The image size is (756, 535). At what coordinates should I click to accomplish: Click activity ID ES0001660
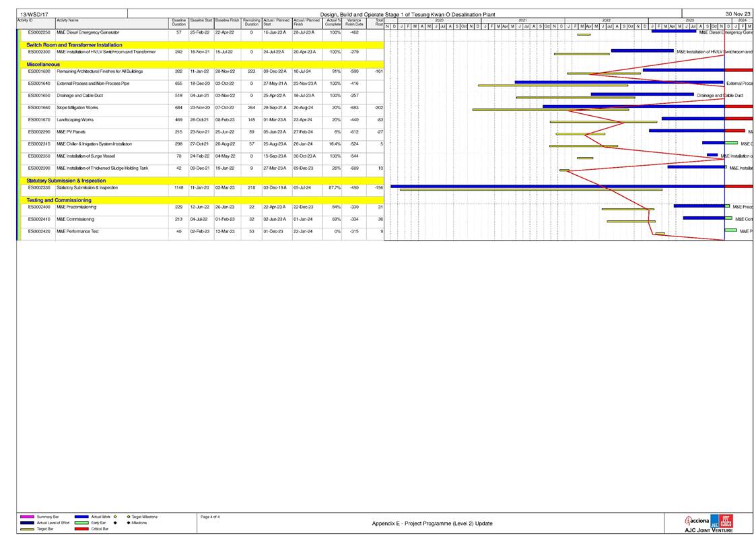point(39,108)
